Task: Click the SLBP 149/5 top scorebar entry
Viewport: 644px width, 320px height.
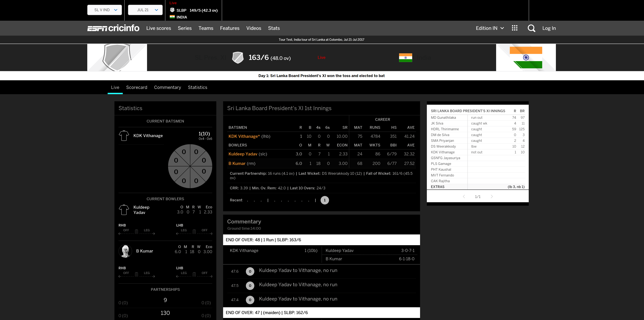Action: click(x=194, y=10)
